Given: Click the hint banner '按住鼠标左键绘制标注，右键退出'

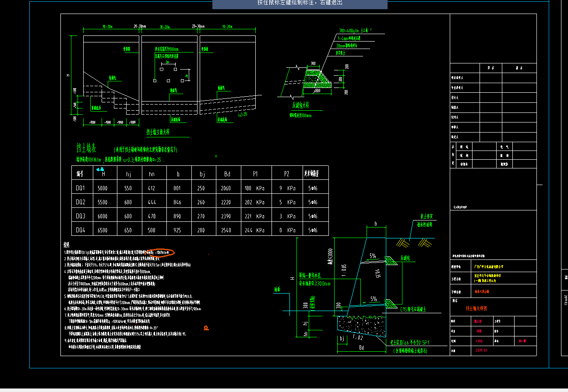Looking at the screenshot, I should 300,3.
